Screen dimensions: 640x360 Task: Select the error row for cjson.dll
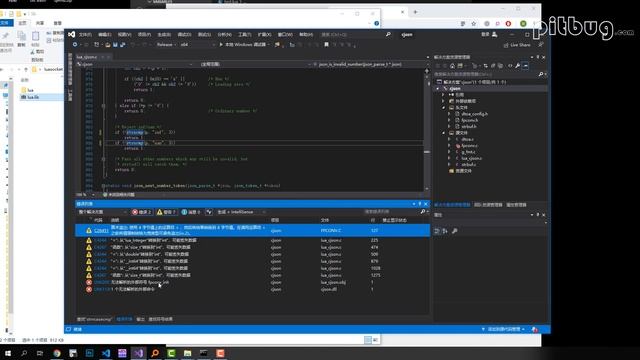(x=252, y=289)
